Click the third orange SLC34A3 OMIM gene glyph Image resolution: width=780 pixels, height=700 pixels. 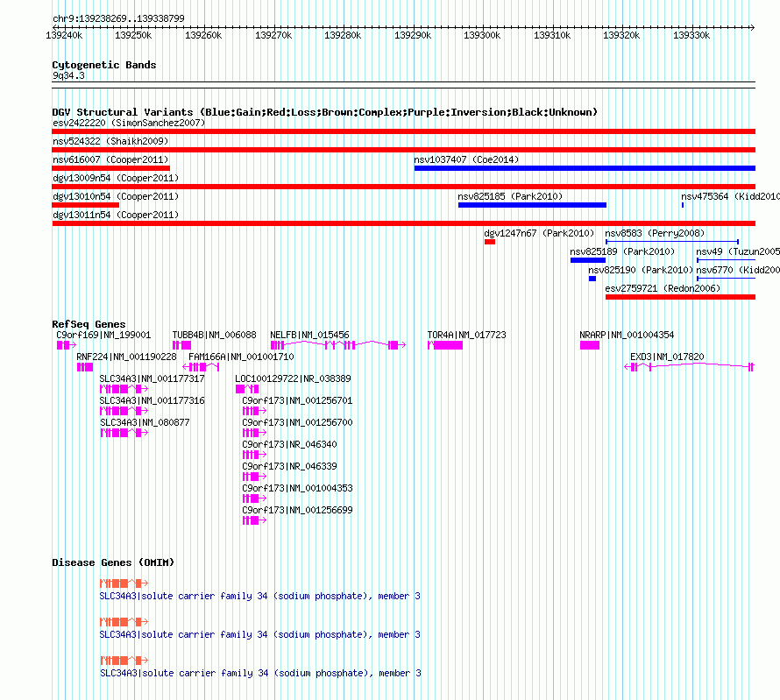(124, 661)
